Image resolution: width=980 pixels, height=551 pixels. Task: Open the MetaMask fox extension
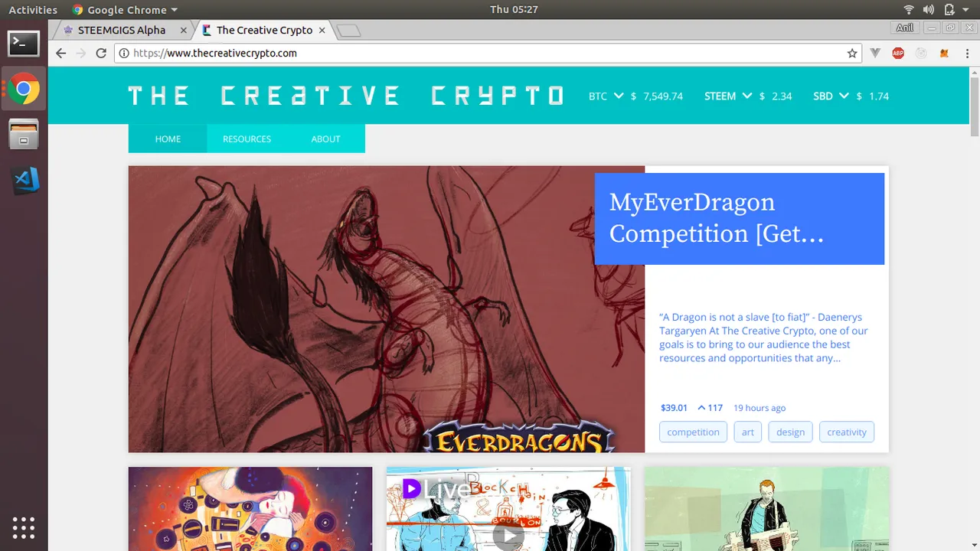[944, 54]
